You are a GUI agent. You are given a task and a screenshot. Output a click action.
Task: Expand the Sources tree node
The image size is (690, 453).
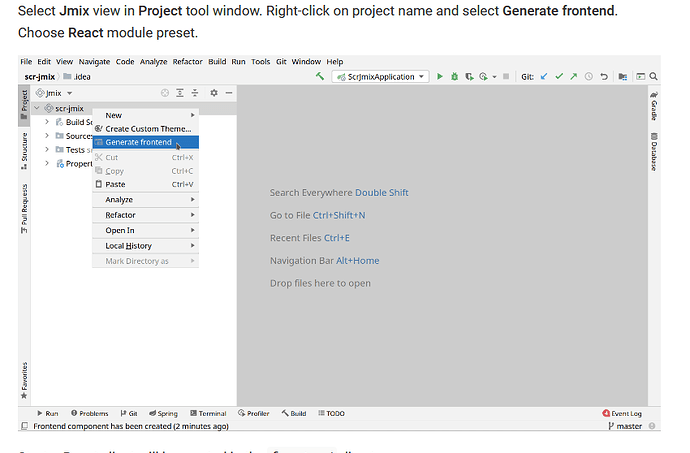47,136
